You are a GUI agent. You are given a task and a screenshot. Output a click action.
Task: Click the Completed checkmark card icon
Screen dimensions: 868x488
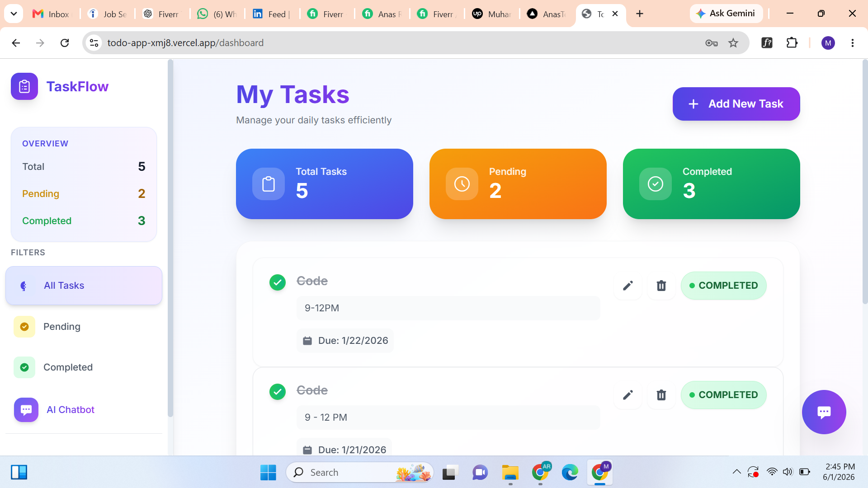(x=656, y=184)
